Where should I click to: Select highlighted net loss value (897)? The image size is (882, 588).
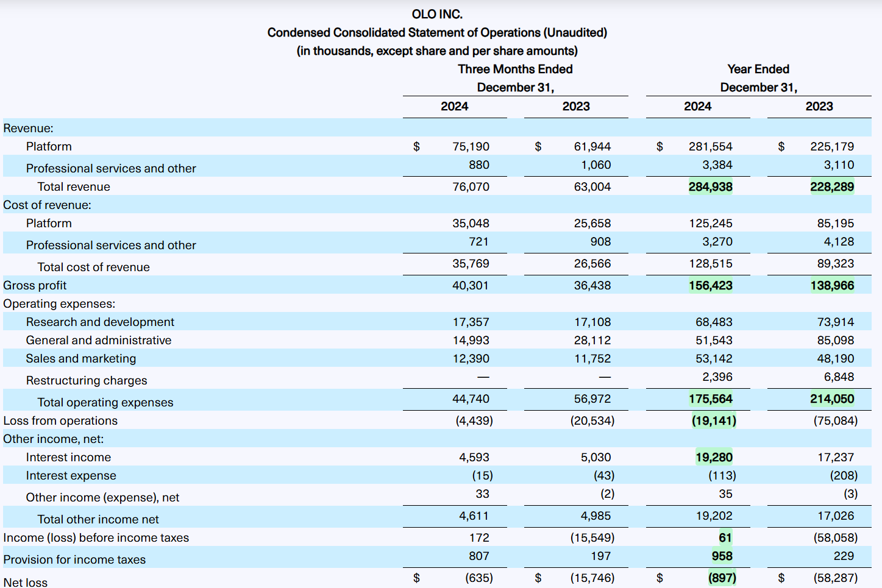722,578
